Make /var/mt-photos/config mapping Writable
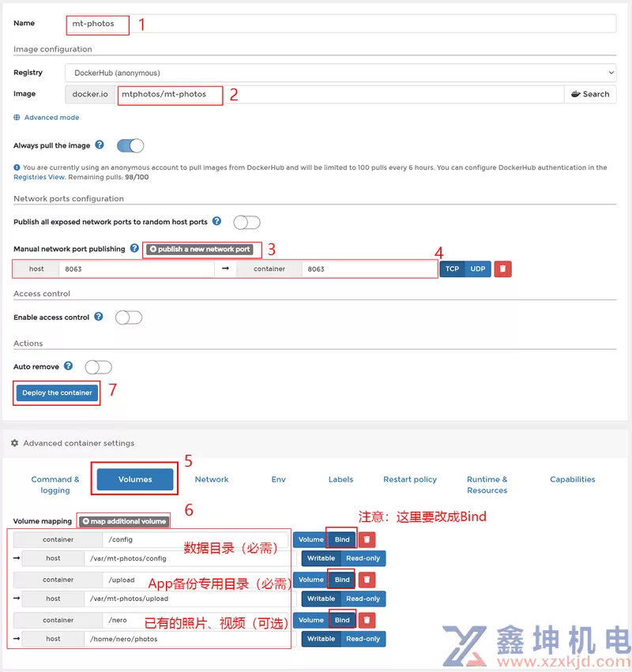The image size is (632, 672). point(321,558)
